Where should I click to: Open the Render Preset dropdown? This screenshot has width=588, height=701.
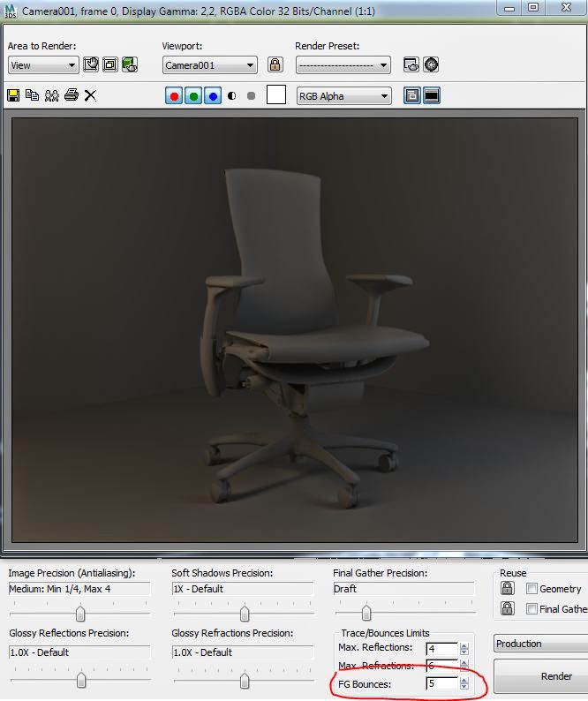(x=343, y=65)
